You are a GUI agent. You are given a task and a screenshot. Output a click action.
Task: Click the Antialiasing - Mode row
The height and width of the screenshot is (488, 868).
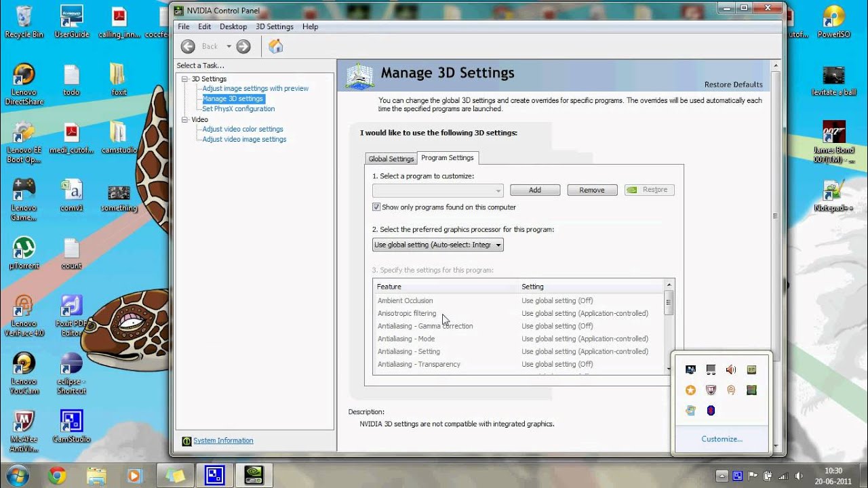coord(518,339)
